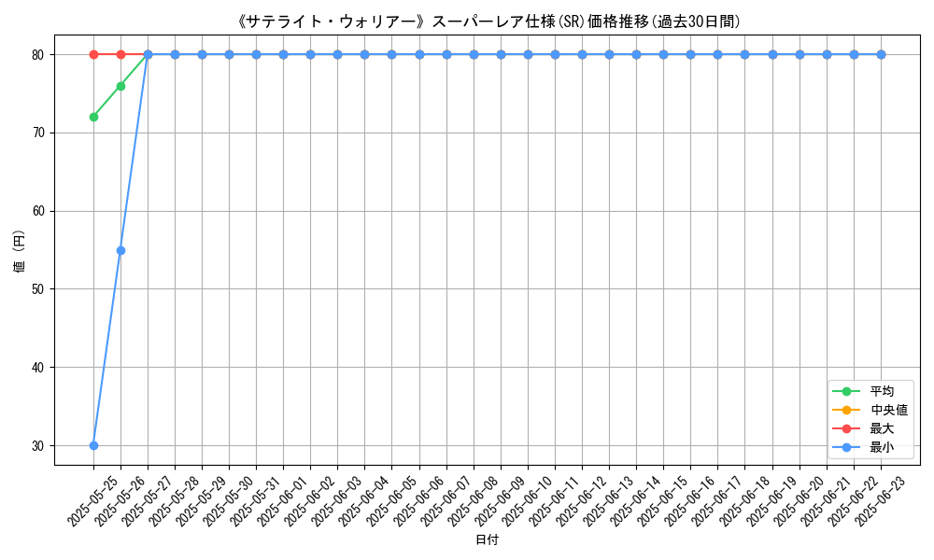934x560 pixels.
Task: Click the blue minimum point at 30 yen
Action: coord(93,446)
